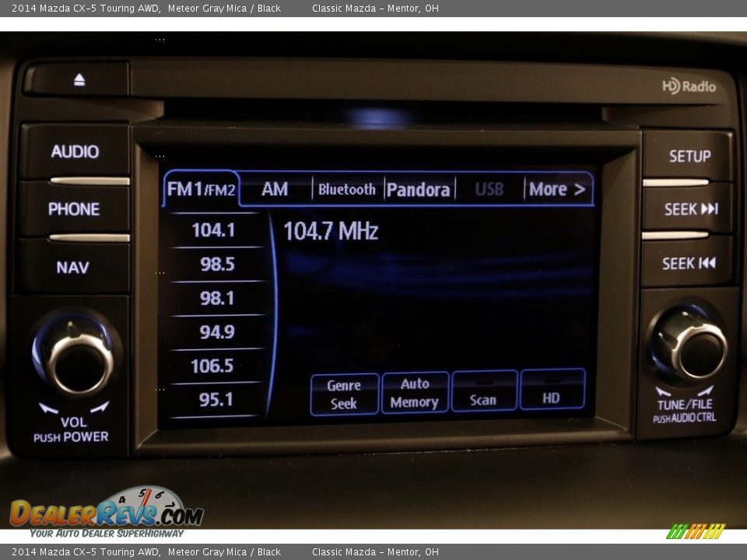Start station Scan
Image resolution: width=747 pixels, height=560 pixels.
tap(483, 392)
